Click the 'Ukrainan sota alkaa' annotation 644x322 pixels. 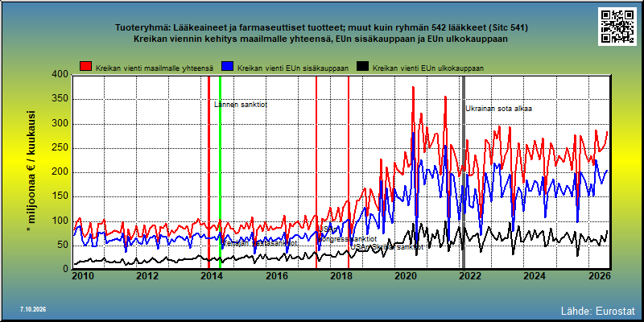498,109
